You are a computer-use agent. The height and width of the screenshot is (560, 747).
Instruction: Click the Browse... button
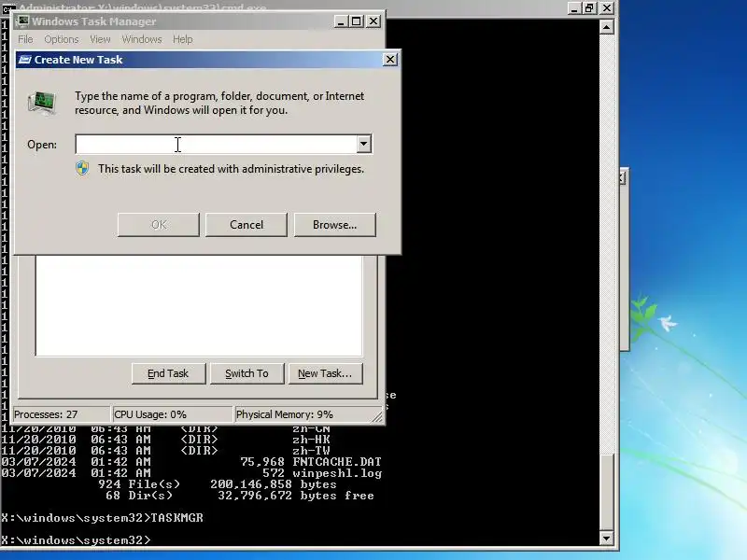tap(335, 225)
